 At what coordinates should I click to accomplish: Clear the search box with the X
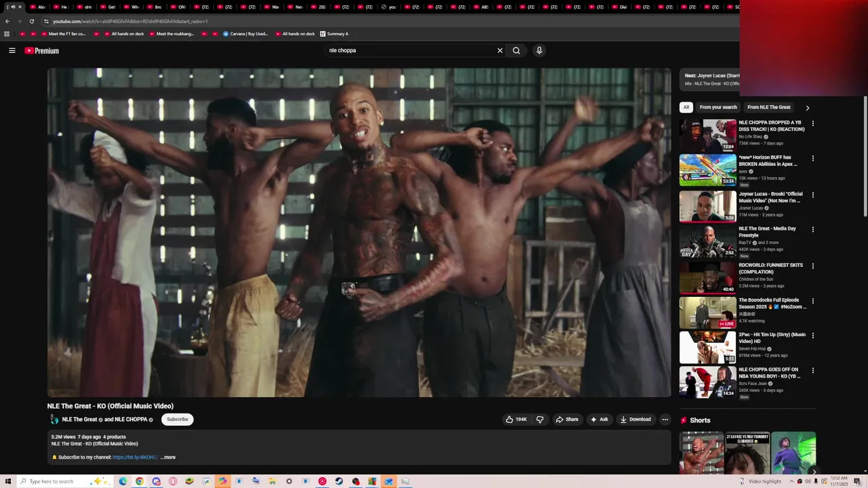(500, 50)
